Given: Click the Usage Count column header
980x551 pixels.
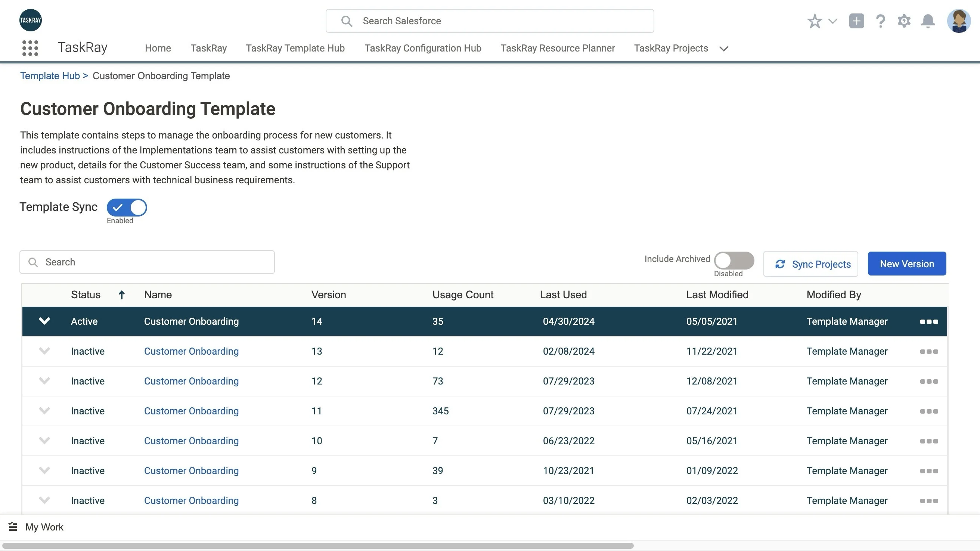Looking at the screenshot, I should click(463, 295).
